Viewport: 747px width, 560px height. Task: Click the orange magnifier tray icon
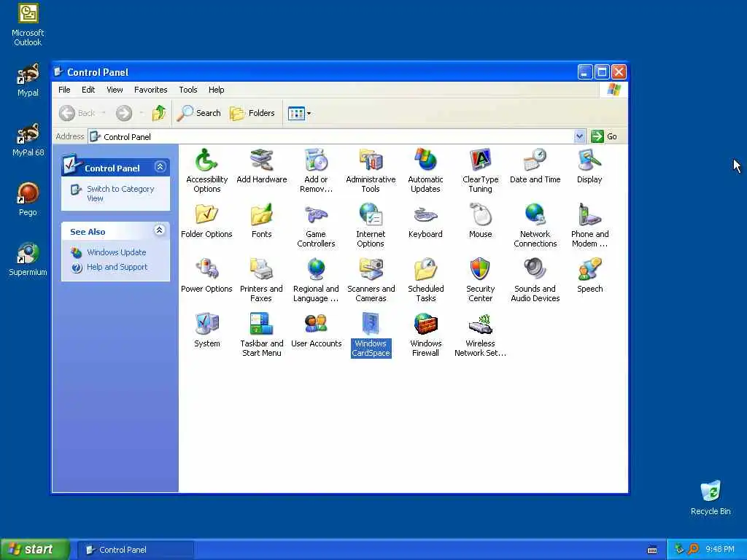point(693,549)
